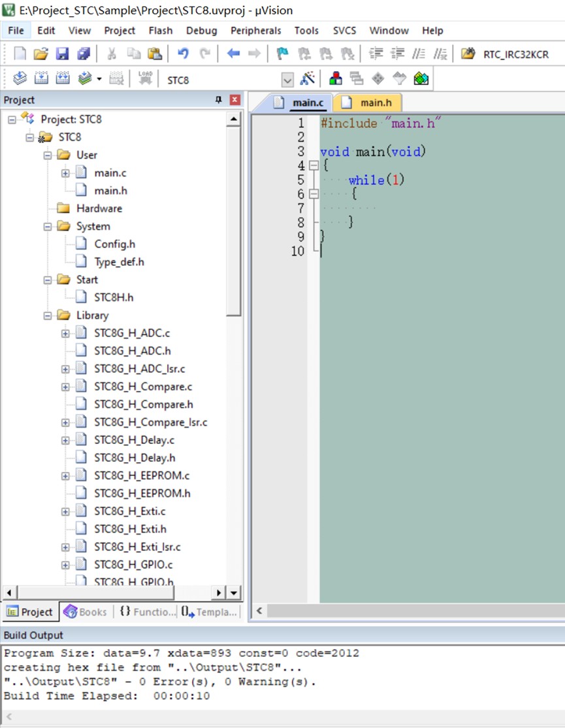Open a file with the folder icon
565x728 pixels.
pos(41,54)
